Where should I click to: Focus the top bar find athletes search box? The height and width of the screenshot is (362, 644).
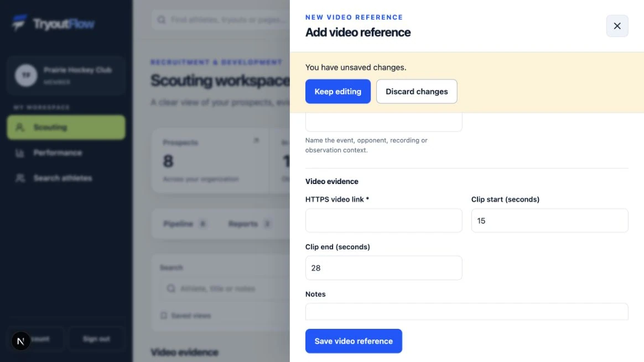point(221,20)
